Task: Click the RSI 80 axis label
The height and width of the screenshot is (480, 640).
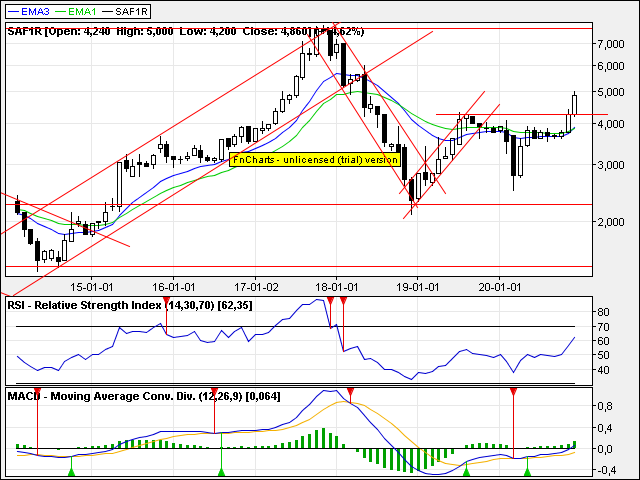Action: (x=603, y=312)
